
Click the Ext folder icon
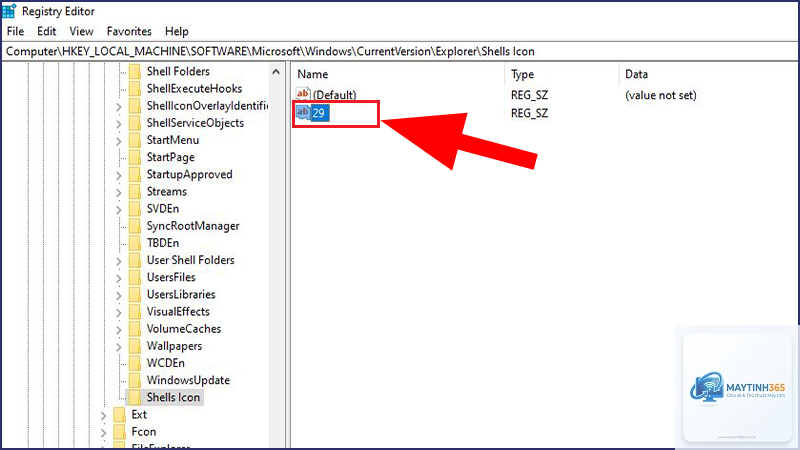click(119, 414)
